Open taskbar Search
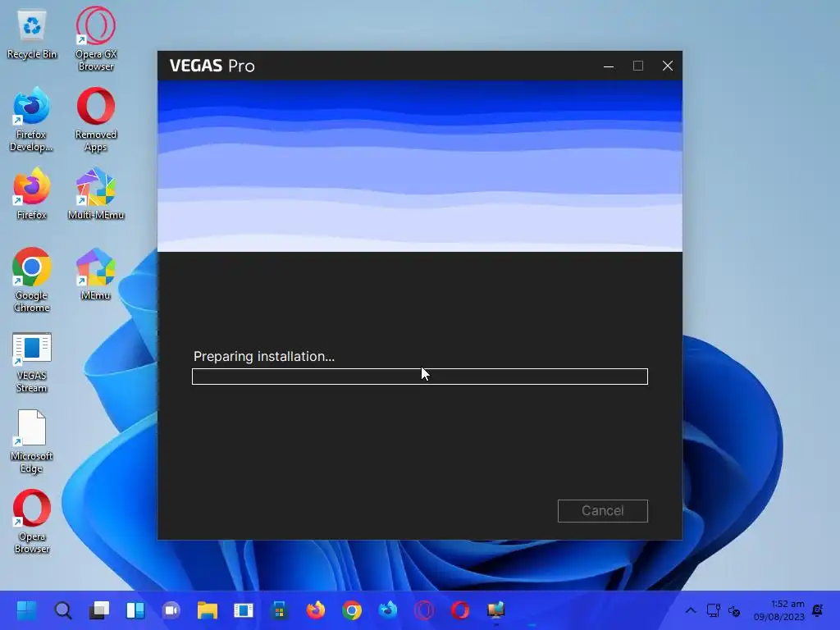 click(62, 610)
